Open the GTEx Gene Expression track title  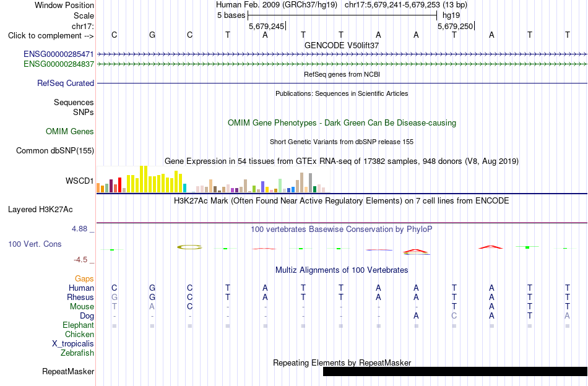point(342,161)
